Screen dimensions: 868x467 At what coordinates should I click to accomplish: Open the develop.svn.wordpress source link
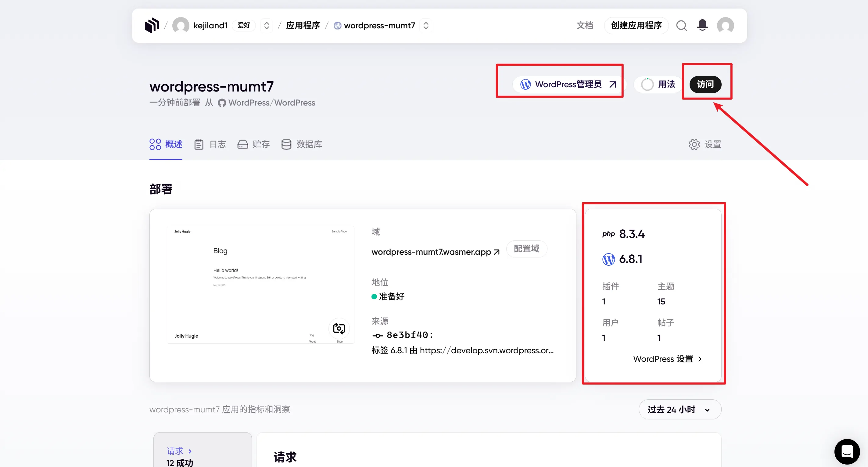pyautogui.click(x=486, y=350)
